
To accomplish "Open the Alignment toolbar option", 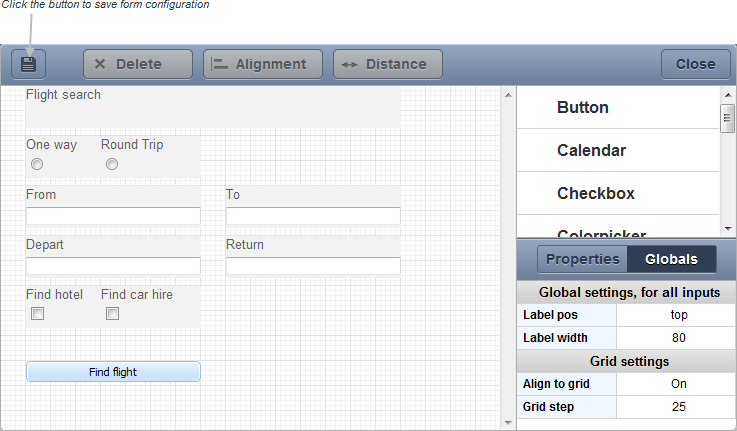I will [263, 64].
